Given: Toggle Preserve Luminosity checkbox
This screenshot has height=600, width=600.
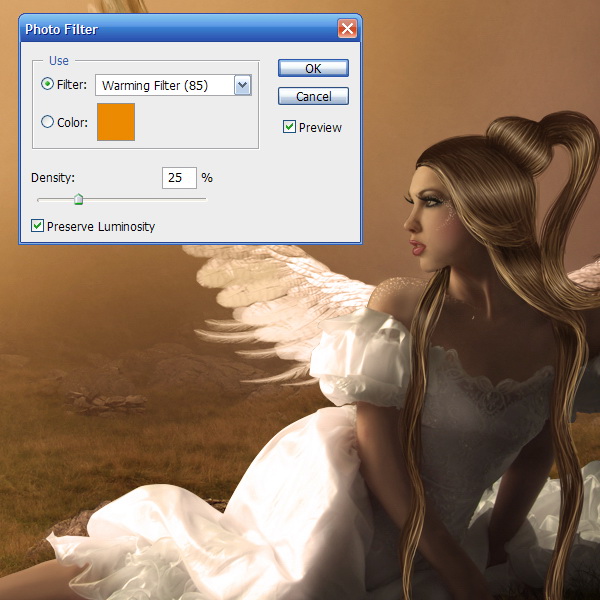Looking at the screenshot, I should click(x=37, y=226).
